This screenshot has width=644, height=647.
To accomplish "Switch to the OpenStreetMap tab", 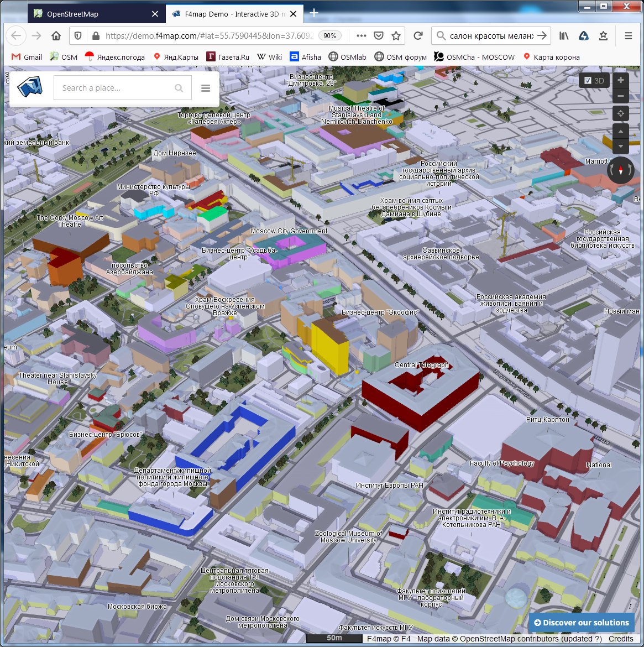I will pos(96,14).
